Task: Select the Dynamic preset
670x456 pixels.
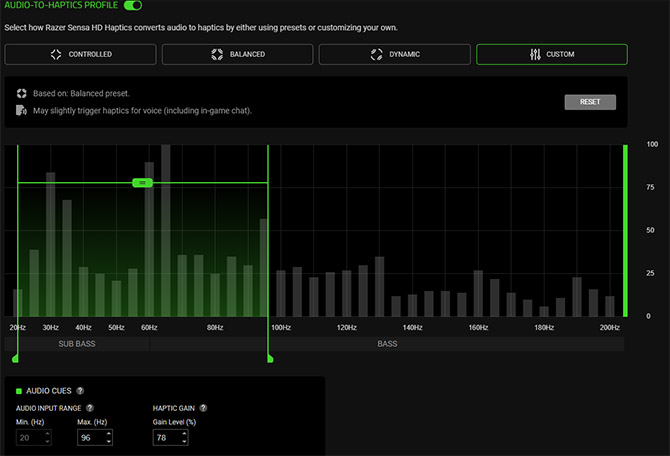Action: pyautogui.click(x=394, y=54)
